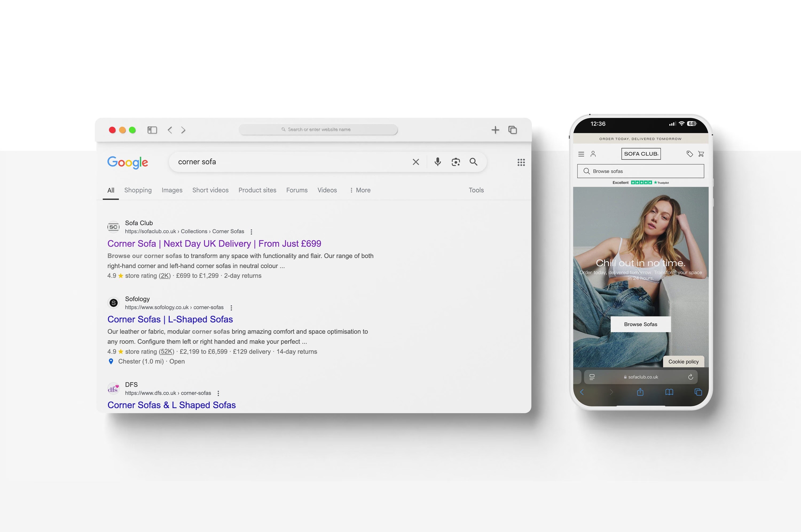Open options menu for Sofa Club result
The image size is (801, 532).
pyautogui.click(x=252, y=232)
